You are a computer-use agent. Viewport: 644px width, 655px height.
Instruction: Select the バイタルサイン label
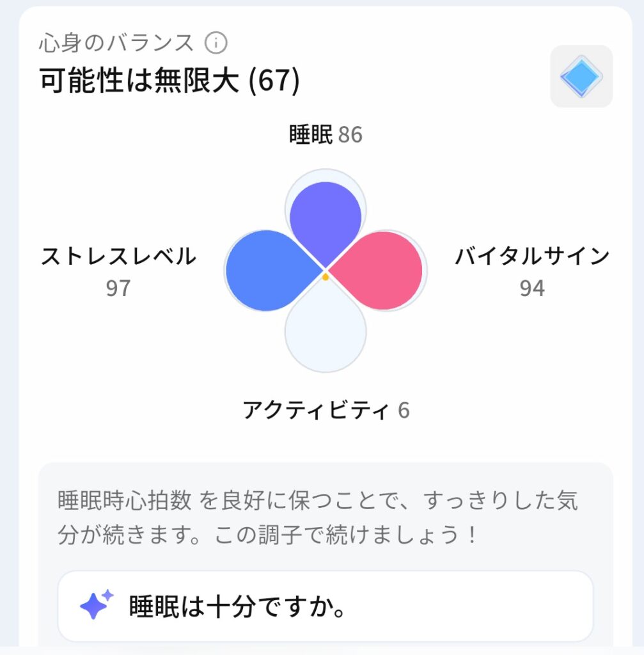pyautogui.click(x=532, y=257)
